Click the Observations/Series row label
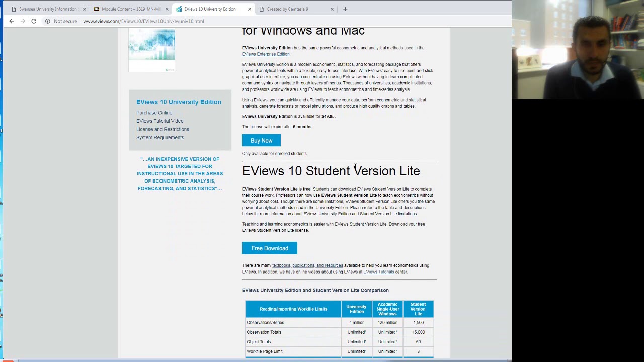The height and width of the screenshot is (362, 644). click(265, 323)
